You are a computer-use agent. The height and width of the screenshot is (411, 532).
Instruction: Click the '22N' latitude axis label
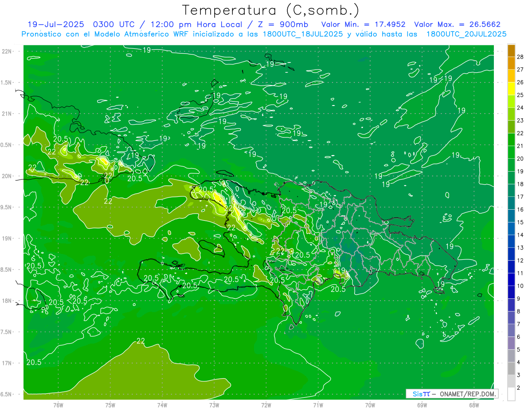[x=7, y=51]
